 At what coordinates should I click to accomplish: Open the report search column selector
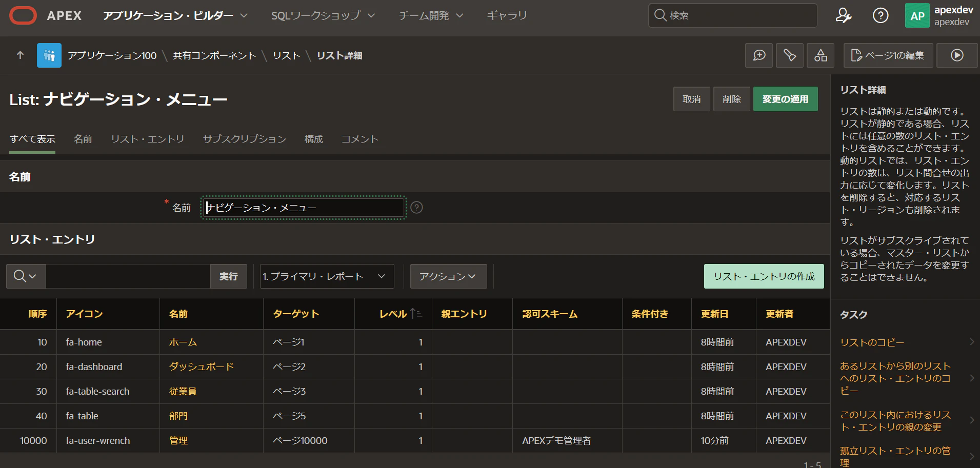point(26,276)
